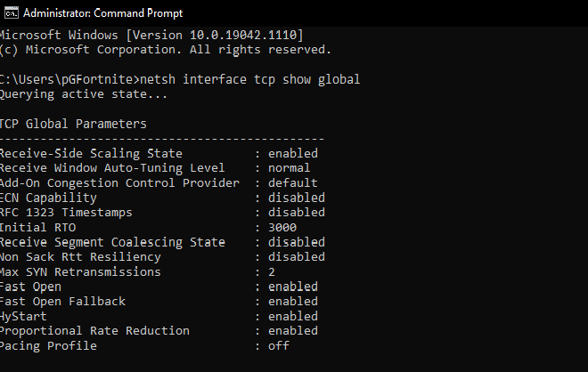Click the Microsoft Corporation copyright line
Screen dimensions: 588x372
[165, 50]
